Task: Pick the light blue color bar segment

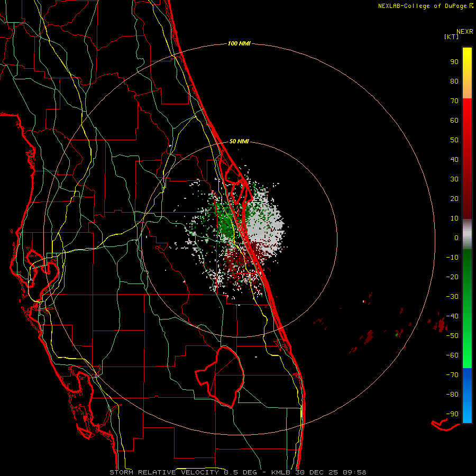Action: [467, 410]
